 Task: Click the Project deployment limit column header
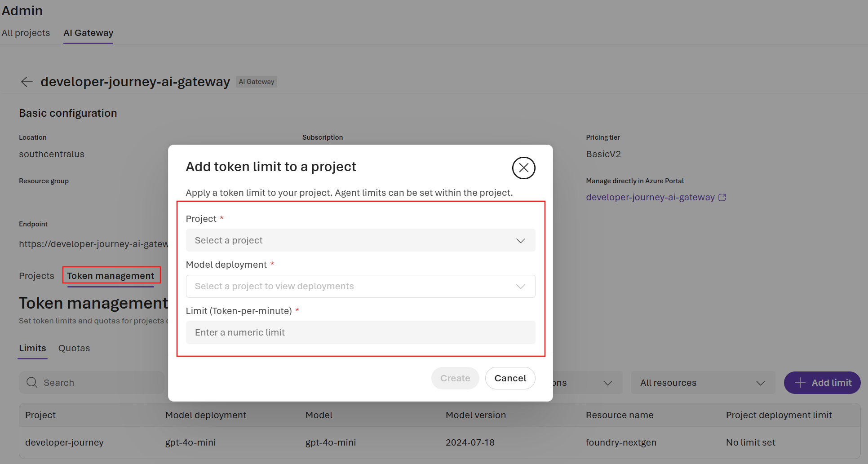(779, 415)
